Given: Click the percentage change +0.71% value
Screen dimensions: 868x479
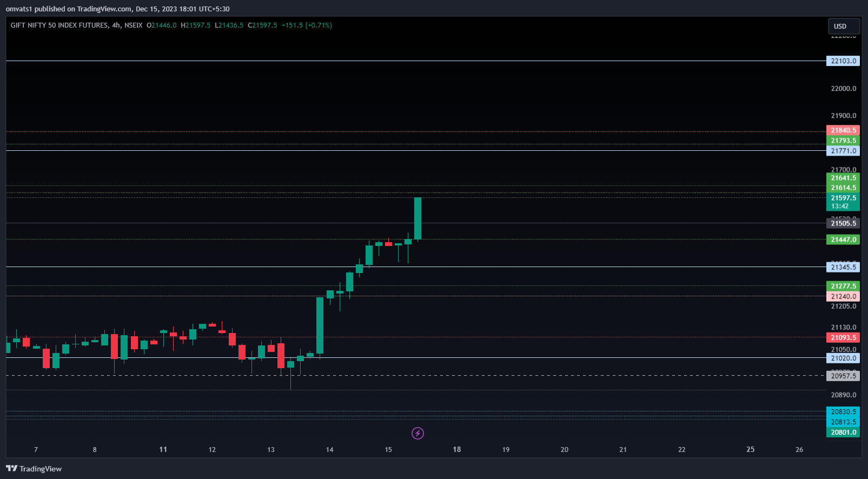Looking at the screenshot, I should (x=319, y=25).
